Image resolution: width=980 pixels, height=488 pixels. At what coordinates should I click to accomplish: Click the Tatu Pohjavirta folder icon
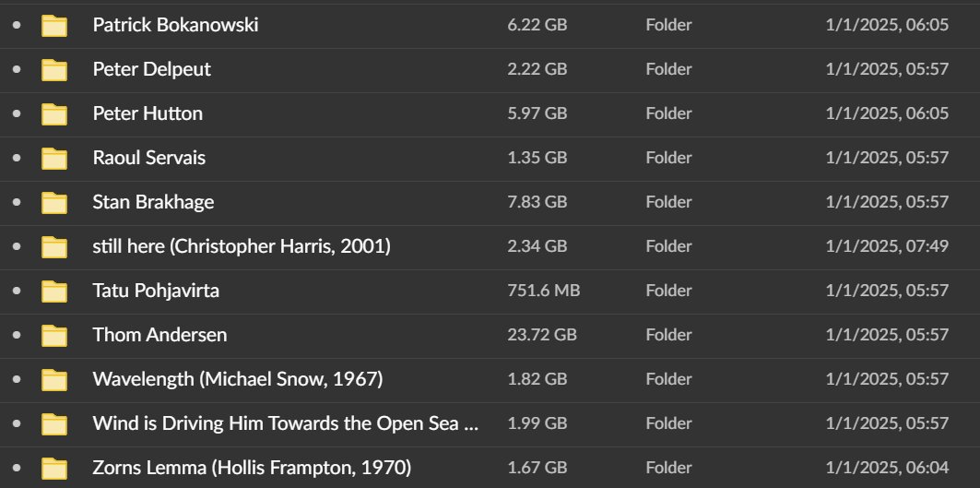pos(54,292)
